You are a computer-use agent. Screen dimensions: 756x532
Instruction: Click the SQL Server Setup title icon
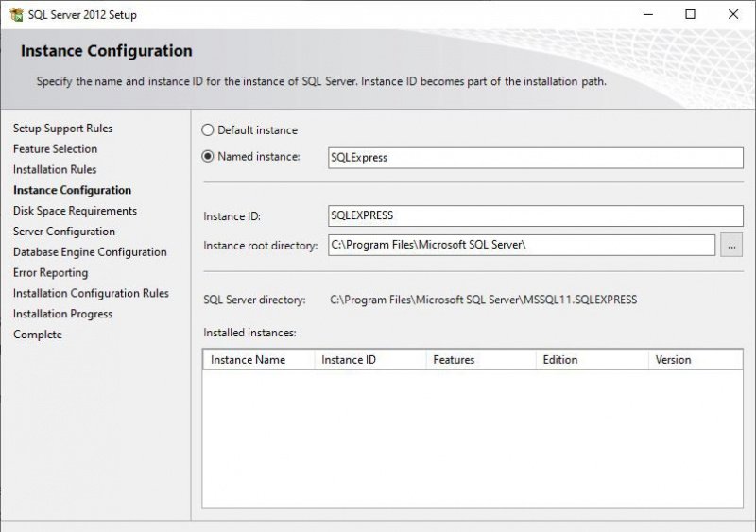16,14
